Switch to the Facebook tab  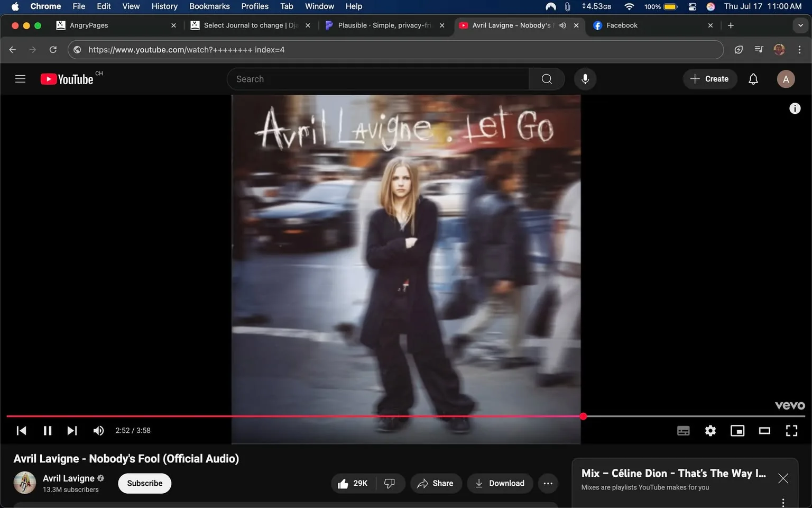point(622,25)
